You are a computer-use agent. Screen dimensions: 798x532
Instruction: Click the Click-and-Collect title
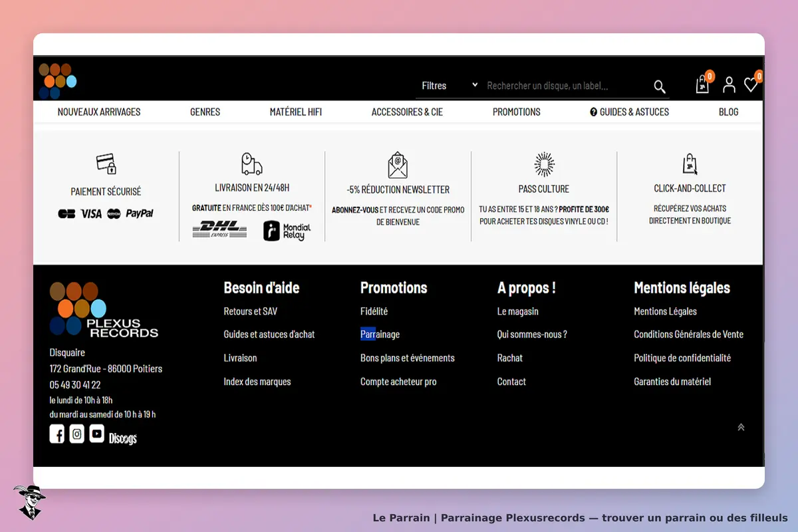(690, 188)
